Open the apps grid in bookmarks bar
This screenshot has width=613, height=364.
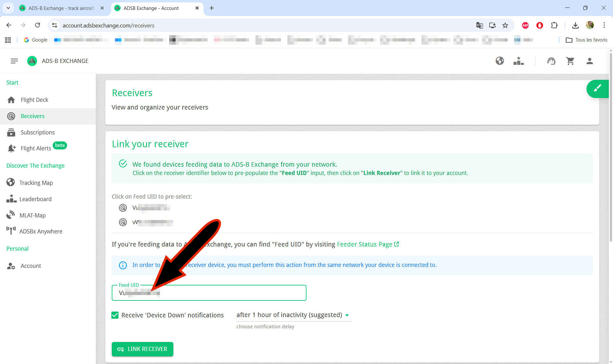[8, 40]
